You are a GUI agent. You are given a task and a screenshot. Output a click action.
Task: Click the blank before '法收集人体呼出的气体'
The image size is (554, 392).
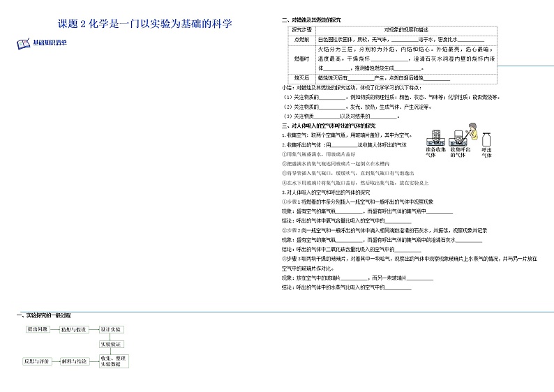pyautogui.click(x=344, y=146)
